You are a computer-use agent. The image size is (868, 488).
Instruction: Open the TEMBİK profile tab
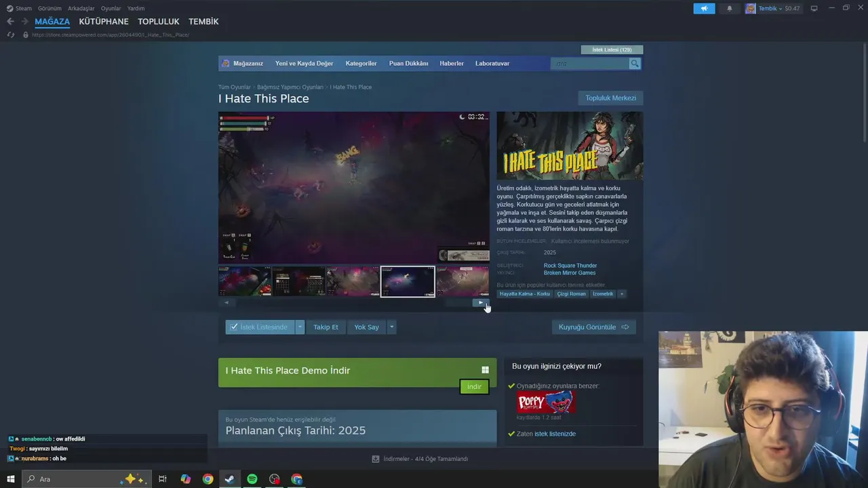203,22
